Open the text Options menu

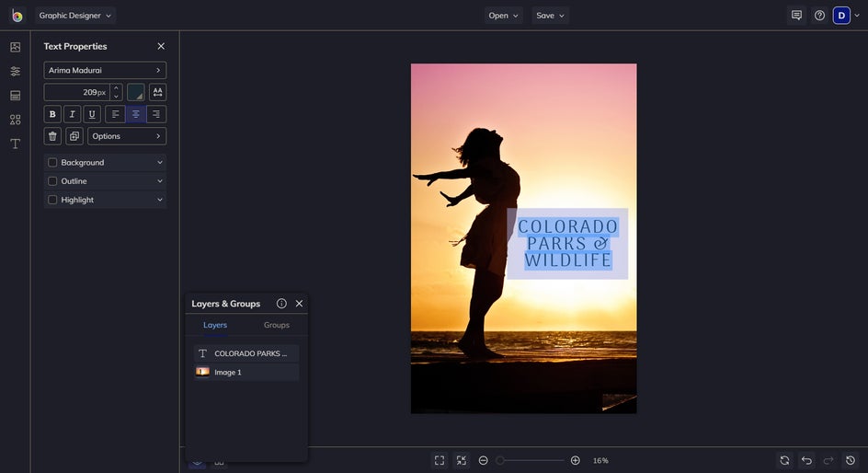pyautogui.click(x=127, y=136)
